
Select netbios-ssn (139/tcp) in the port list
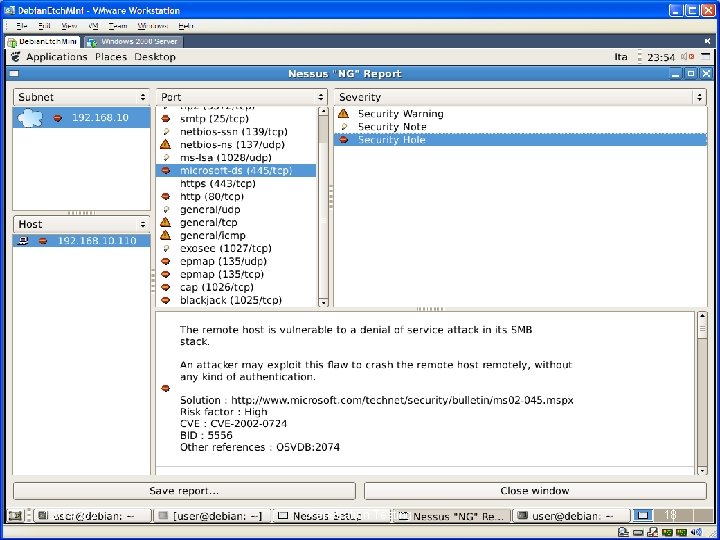pyautogui.click(x=236, y=132)
